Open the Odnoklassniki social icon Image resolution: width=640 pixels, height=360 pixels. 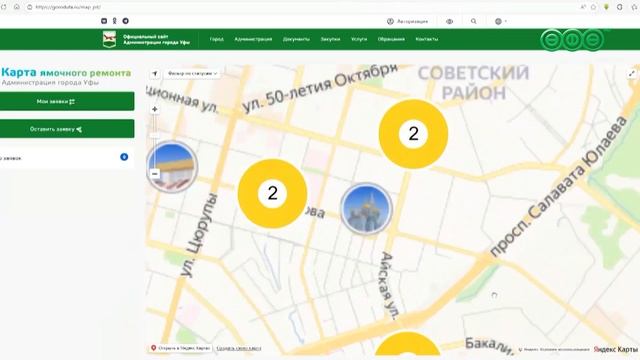point(115,21)
